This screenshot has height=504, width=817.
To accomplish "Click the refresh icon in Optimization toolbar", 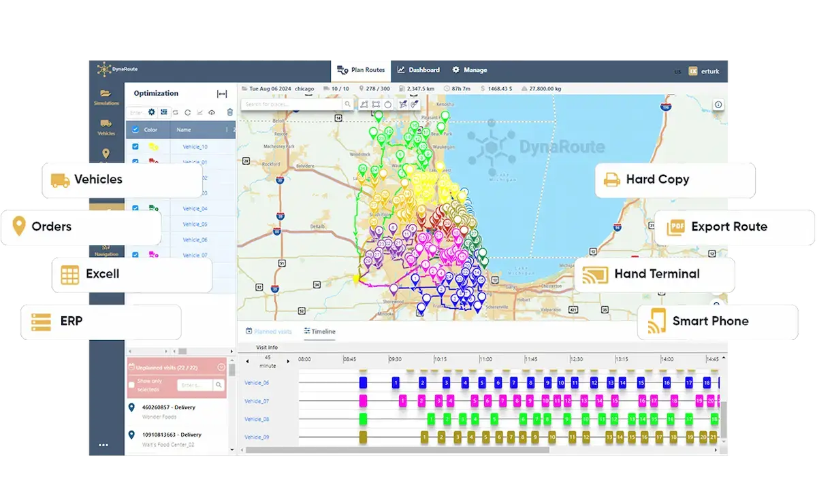I will pyautogui.click(x=187, y=112).
